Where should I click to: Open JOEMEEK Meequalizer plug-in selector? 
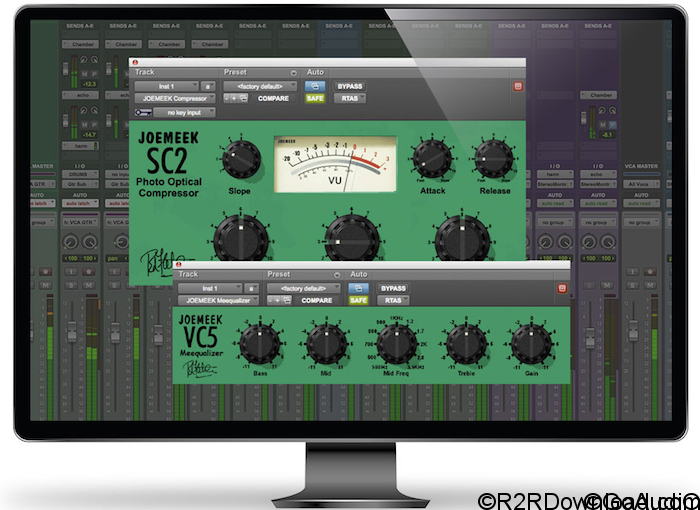(x=218, y=301)
